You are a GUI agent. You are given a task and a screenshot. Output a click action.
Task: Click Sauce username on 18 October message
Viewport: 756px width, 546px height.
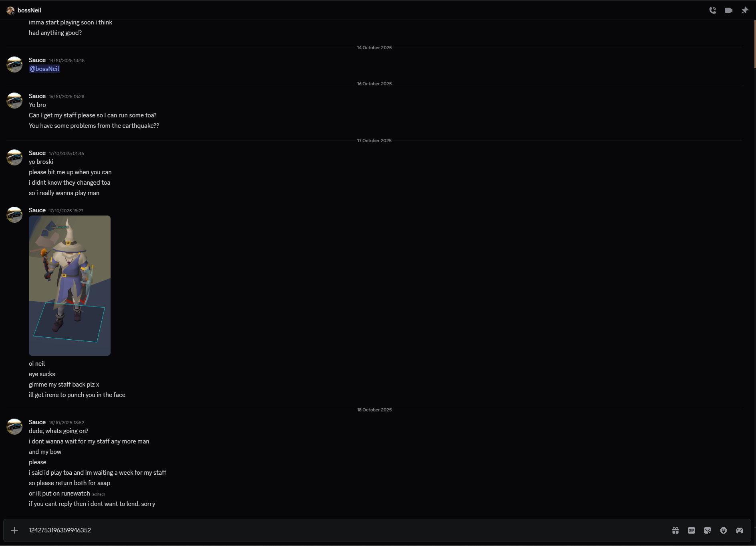[x=37, y=422]
